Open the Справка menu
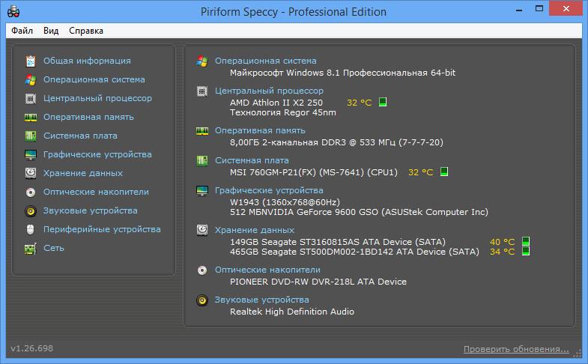This screenshot has height=364, width=588. click(x=86, y=31)
